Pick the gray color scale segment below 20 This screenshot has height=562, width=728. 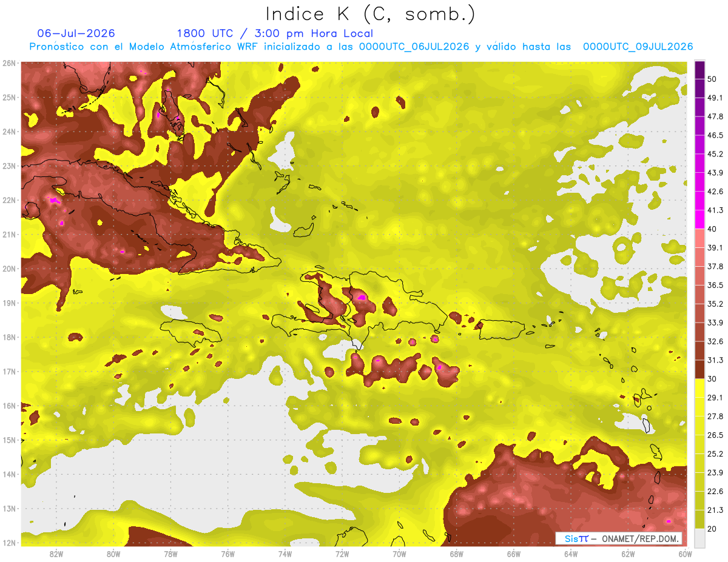[700, 537]
